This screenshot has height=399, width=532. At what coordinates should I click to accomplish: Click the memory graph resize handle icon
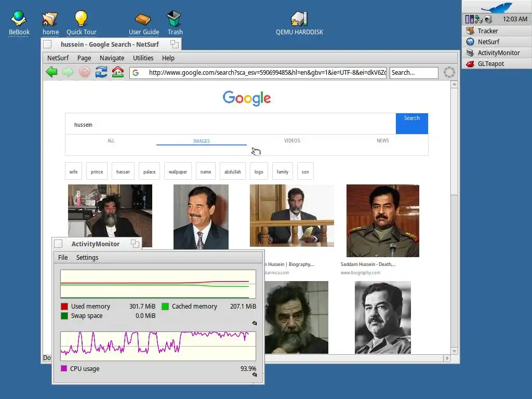point(255,323)
